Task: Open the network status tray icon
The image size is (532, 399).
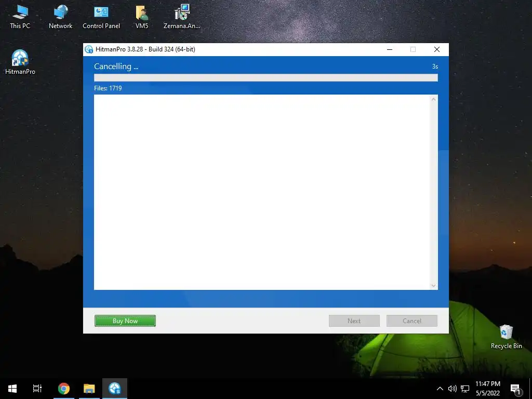Action: point(465,389)
